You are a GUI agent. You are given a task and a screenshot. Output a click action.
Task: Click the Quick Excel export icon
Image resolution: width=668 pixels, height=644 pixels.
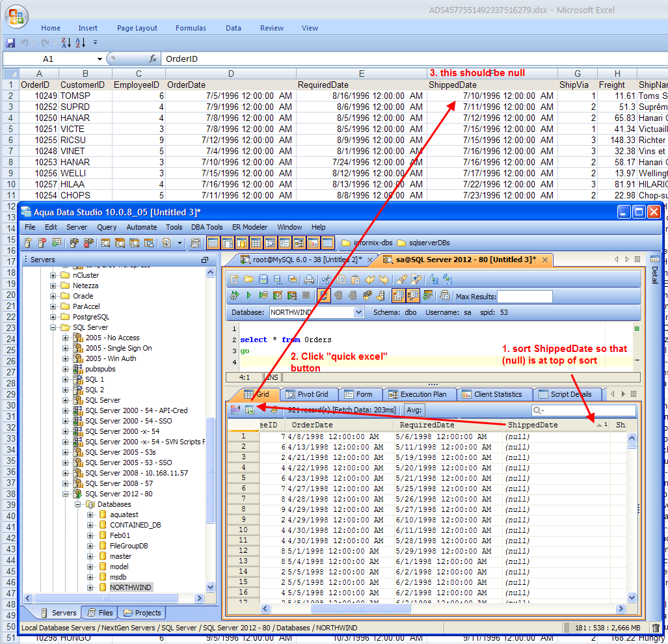[250, 410]
